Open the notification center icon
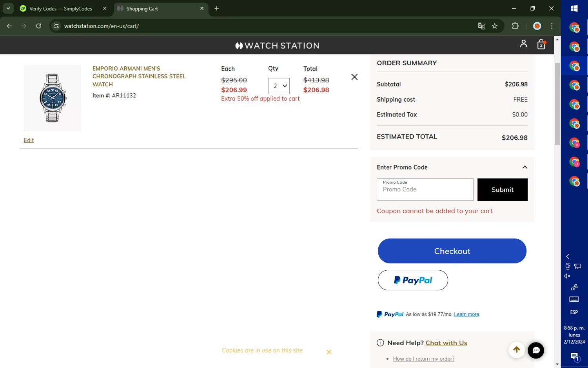This screenshot has width=588, height=368. 575,357
